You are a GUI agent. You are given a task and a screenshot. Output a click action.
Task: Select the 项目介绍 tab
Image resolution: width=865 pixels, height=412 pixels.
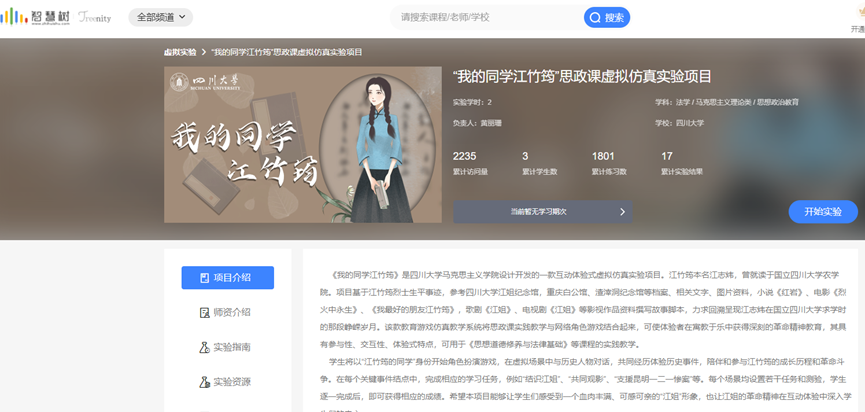(227, 277)
